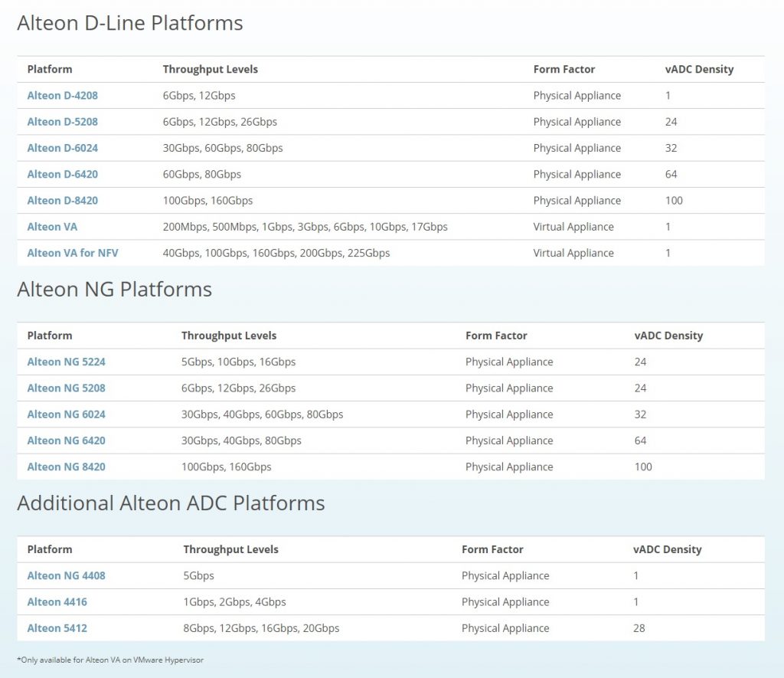Image resolution: width=784 pixels, height=678 pixels.
Task: Click '30Gbps, 40Gbps, 80Gbps' throughput cell
Action: pyautogui.click(x=241, y=441)
